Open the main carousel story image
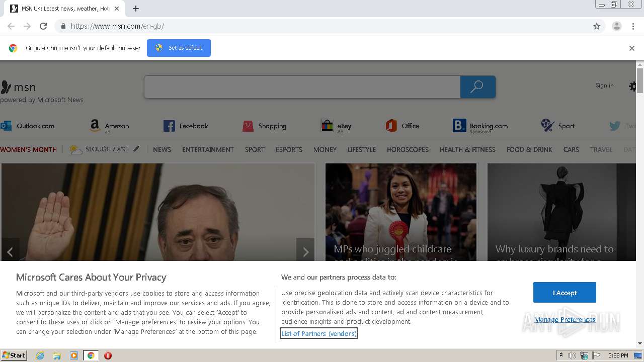644x362 pixels. point(158,212)
